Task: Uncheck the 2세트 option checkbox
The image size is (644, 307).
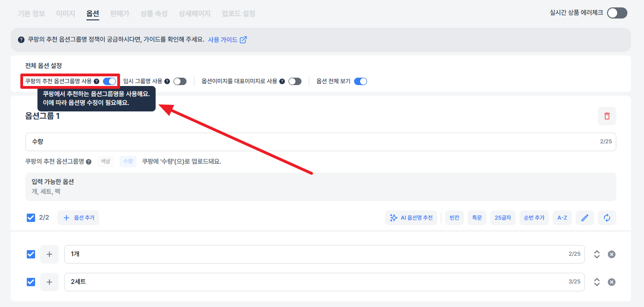Action: tap(31, 282)
